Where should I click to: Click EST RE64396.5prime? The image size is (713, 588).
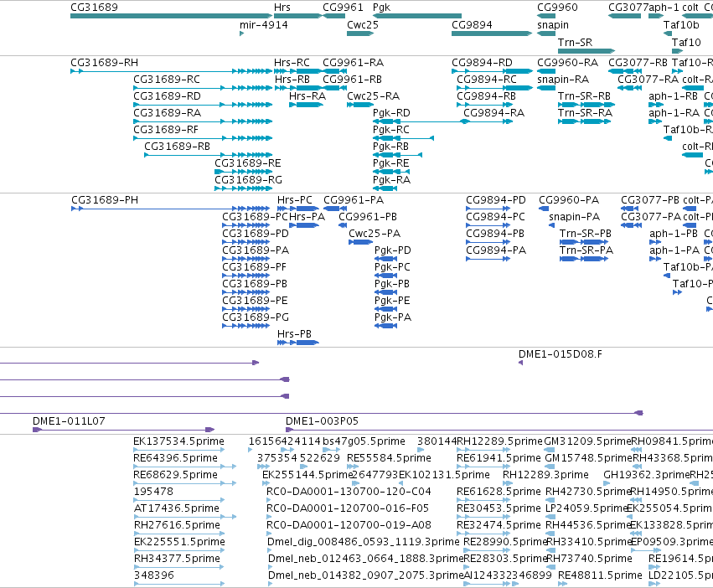184,467
